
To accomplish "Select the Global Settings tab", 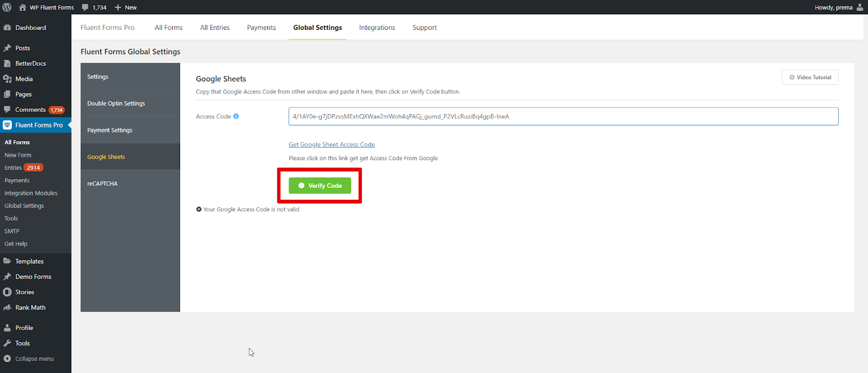I will point(317,28).
